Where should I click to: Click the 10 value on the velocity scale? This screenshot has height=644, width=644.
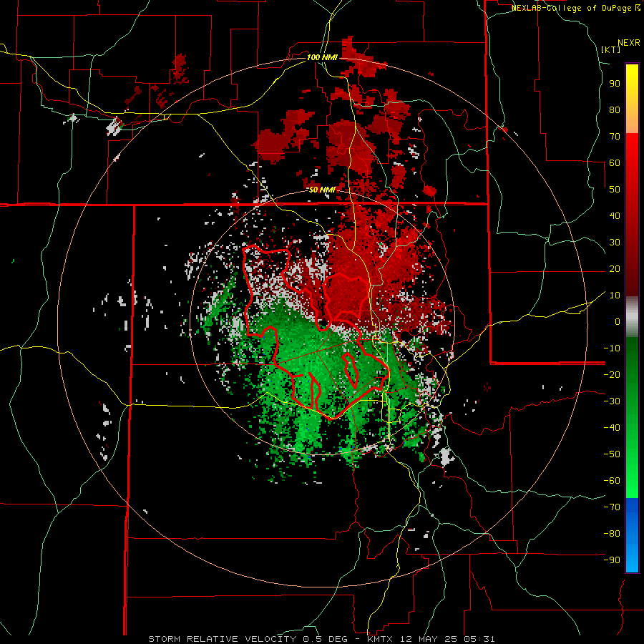pyautogui.click(x=615, y=296)
